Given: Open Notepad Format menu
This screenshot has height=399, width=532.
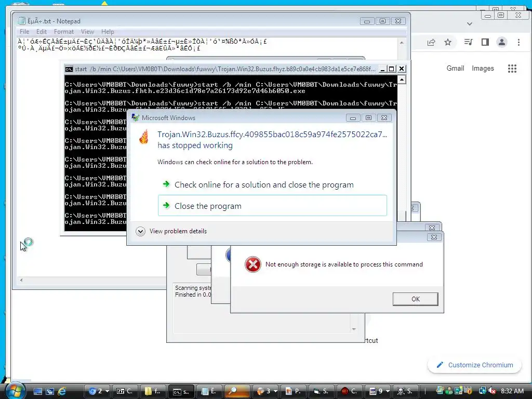Looking at the screenshot, I should point(64,32).
